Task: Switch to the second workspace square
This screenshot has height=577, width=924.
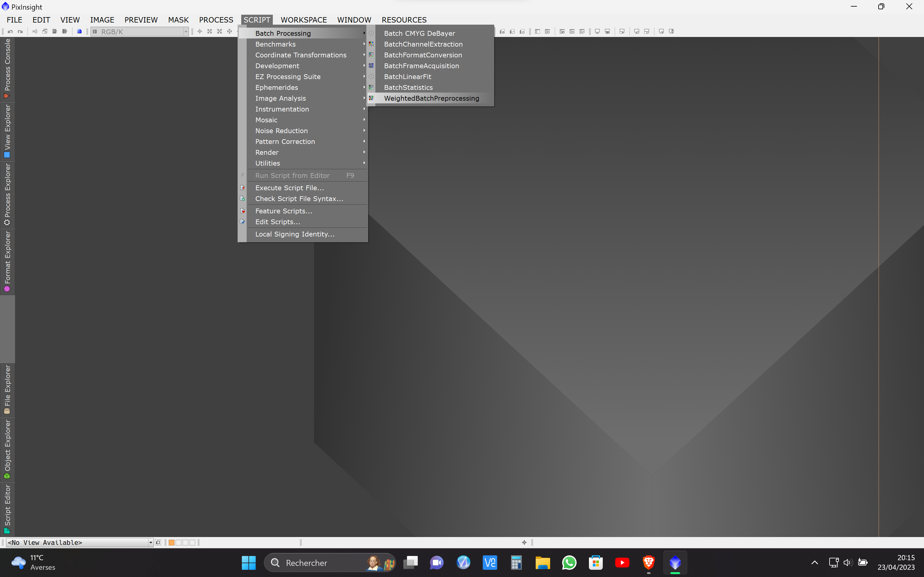Action: click(178, 542)
